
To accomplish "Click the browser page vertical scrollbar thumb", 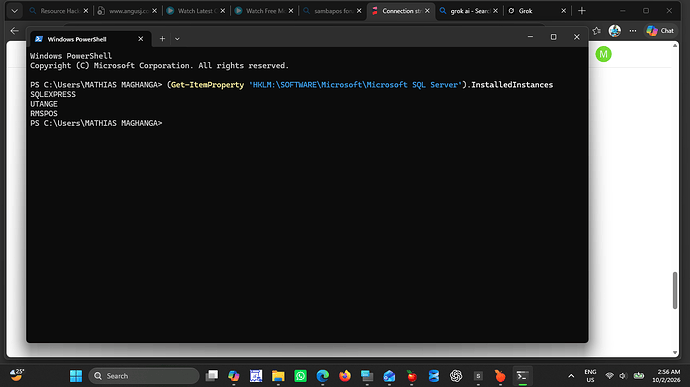I will (x=675, y=290).
